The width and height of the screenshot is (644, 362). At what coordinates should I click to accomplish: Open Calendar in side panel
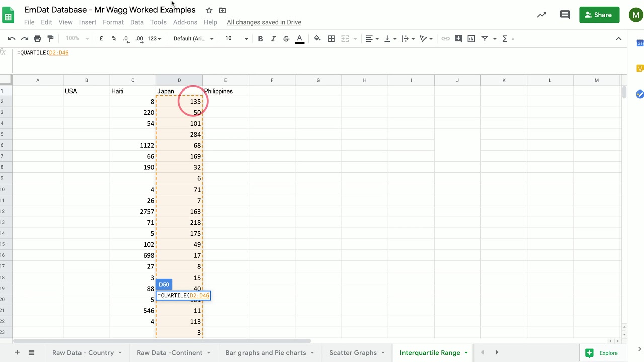point(640,43)
